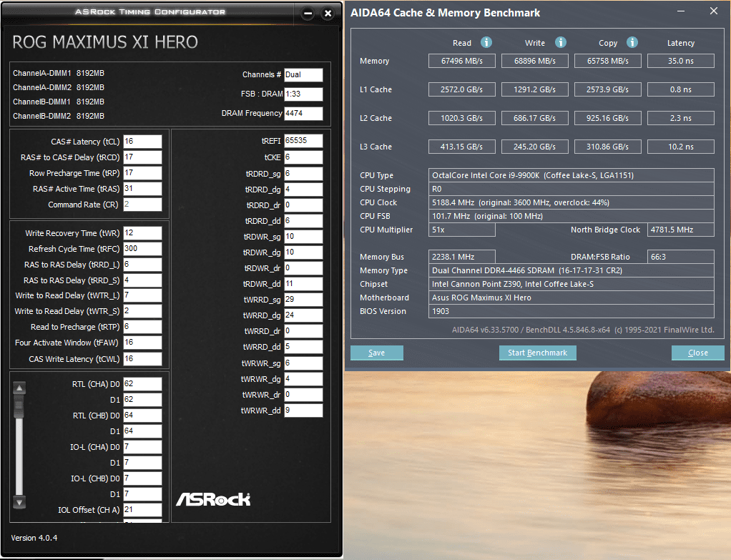Image resolution: width=731 pixels, height=560 pixels.
Task: Click the Copy info icon in AIDA64
Action: [632, 42]
